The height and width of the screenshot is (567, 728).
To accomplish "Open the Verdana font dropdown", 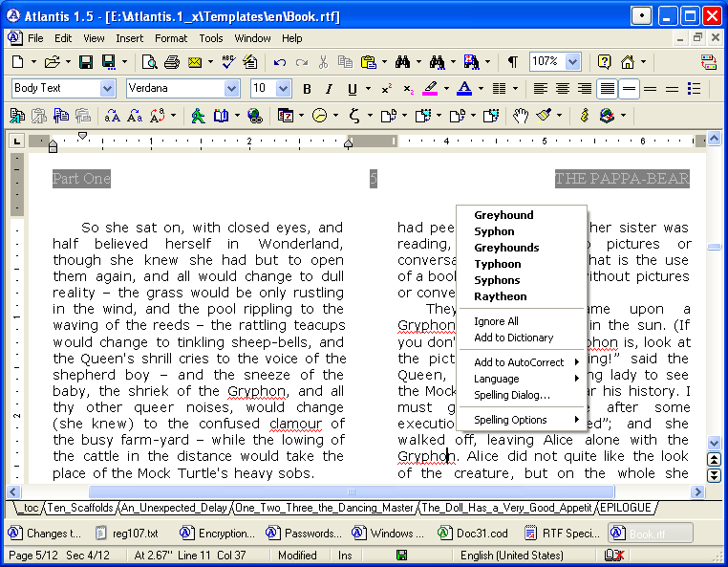I will tap(231, 88).
